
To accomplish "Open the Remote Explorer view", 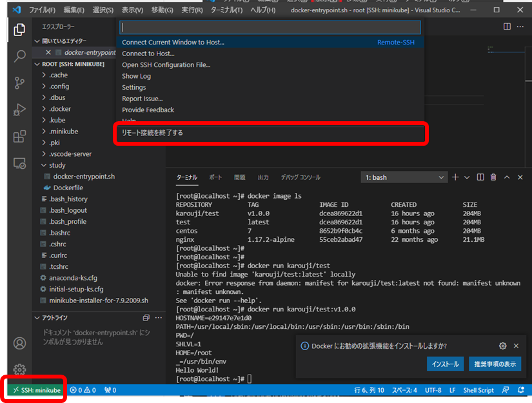I will 19,164.
